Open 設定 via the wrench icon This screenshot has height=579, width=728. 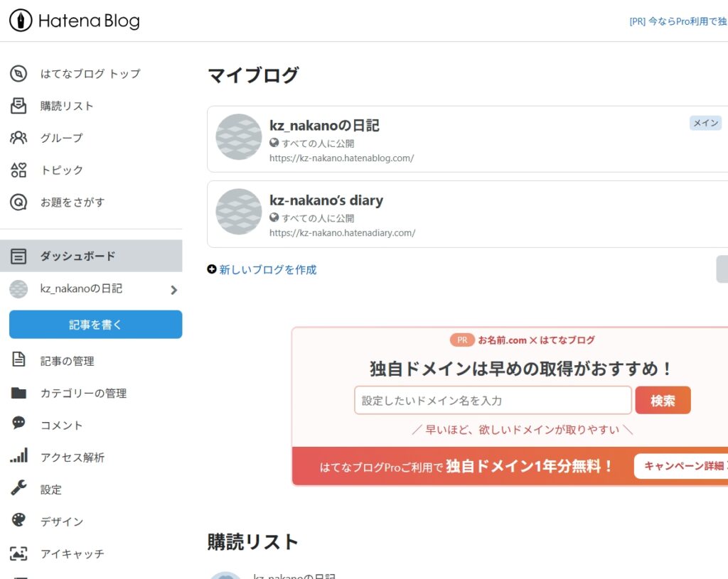18,489
